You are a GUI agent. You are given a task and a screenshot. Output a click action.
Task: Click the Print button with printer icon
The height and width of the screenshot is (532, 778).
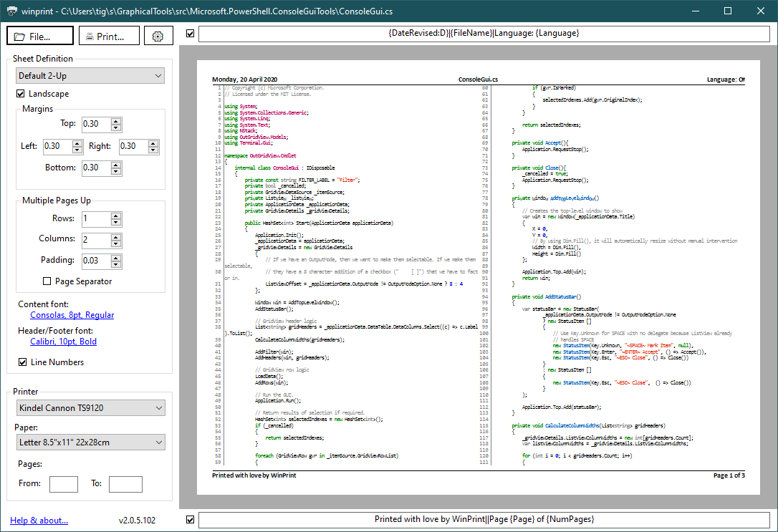pos(109,36)
